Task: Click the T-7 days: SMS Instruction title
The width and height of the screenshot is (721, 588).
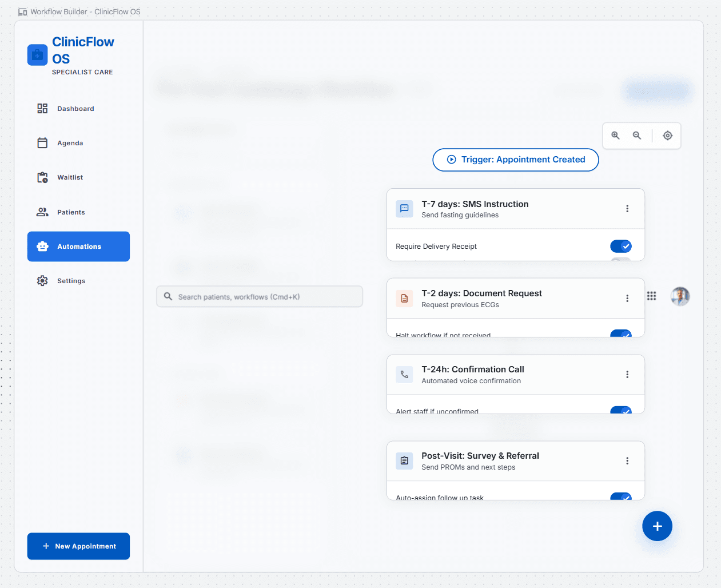Action: 475,204
